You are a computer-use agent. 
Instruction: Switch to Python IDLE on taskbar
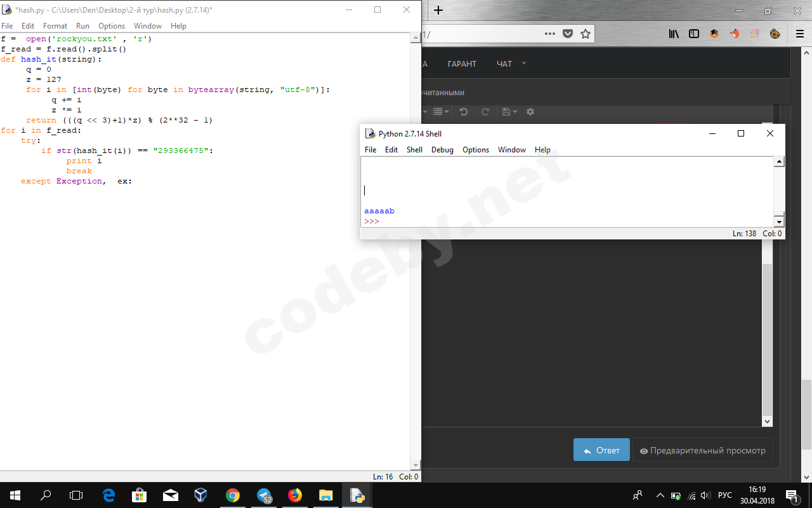[357, 495]
